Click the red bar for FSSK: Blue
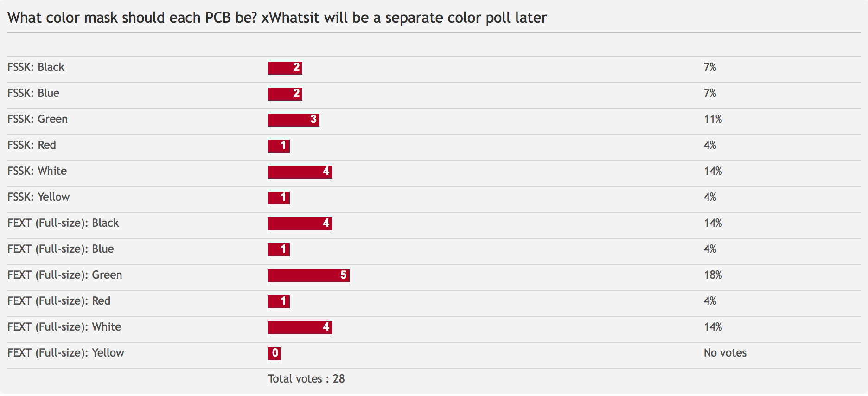 tap(285, 94)
